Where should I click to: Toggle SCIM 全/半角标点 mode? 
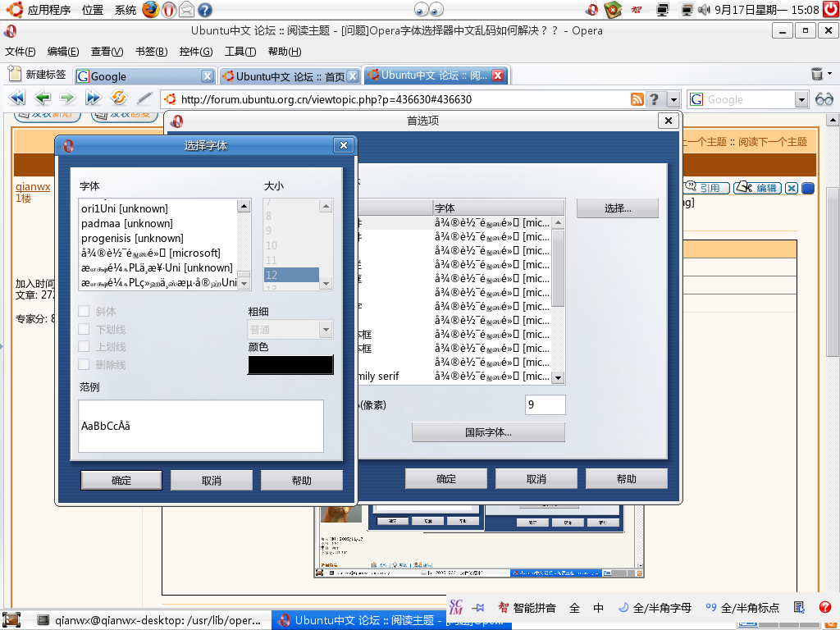[x=742, y=608]
